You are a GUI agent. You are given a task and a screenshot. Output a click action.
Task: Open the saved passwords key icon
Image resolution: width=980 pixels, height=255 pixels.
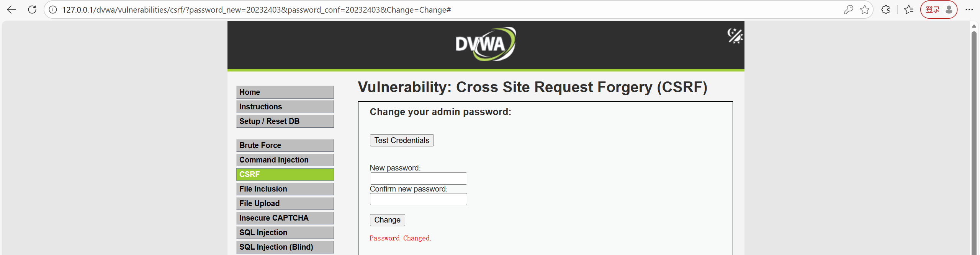pyautogui.click(x=848, y=10)
